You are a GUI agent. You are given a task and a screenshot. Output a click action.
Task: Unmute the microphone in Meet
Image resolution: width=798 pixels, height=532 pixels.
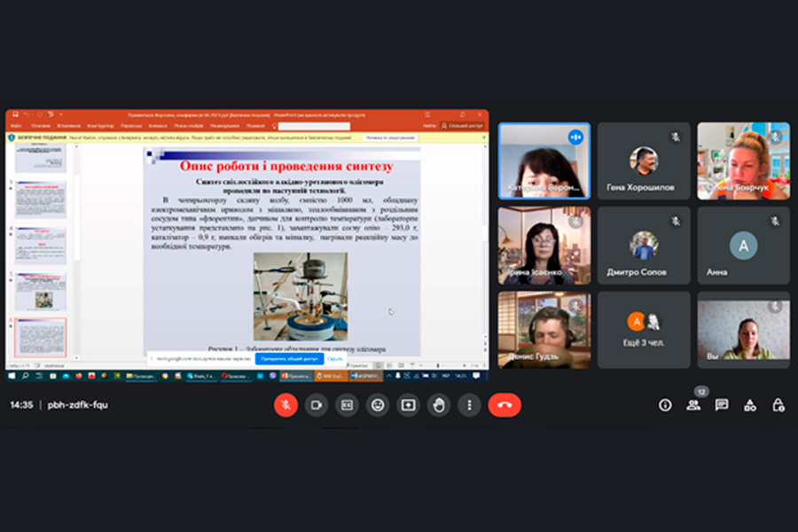coord(286,405)
